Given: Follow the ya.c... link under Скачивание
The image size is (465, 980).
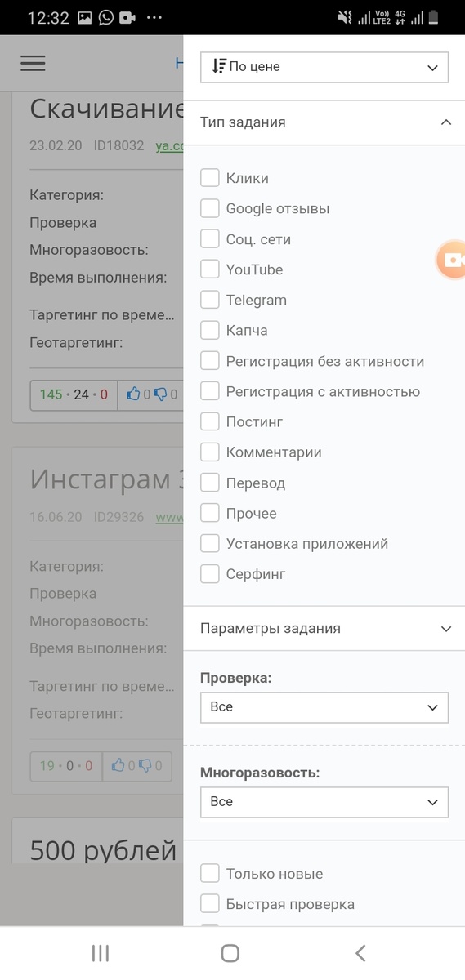Looking at the screenshot, I should click(x=169, y=145).
